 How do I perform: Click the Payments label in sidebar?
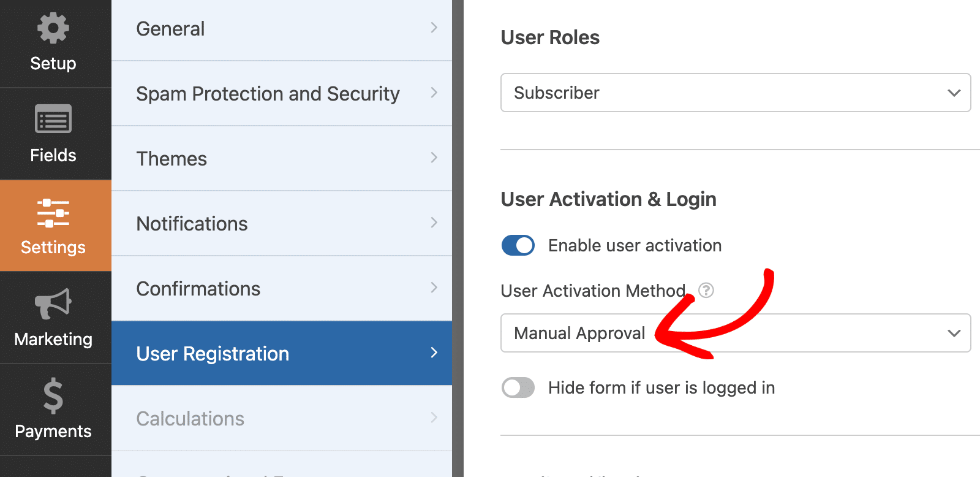(53, 432)
